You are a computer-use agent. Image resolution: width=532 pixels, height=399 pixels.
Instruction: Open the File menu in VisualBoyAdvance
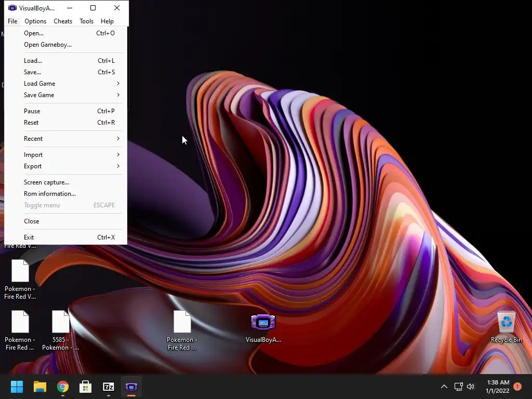pos(12,21)
